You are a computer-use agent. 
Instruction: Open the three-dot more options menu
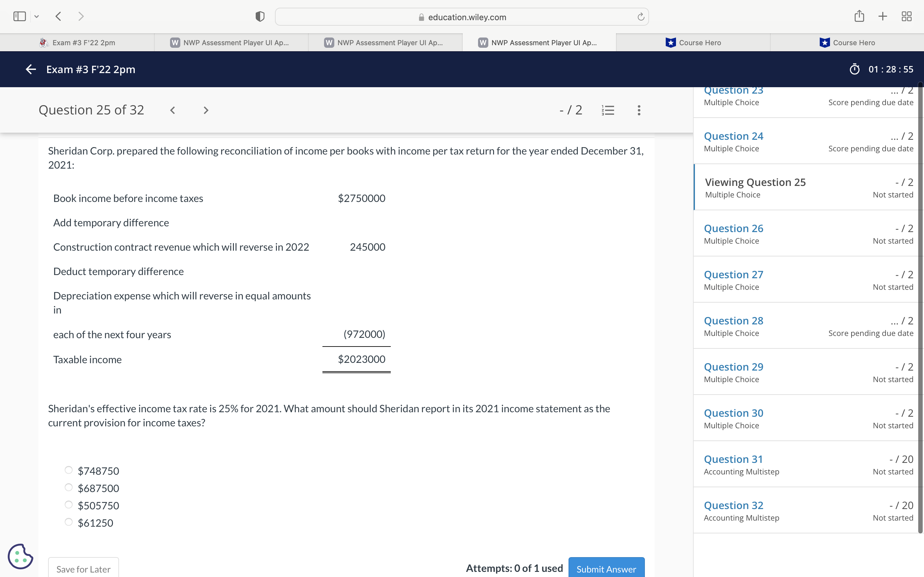(639, 110)
